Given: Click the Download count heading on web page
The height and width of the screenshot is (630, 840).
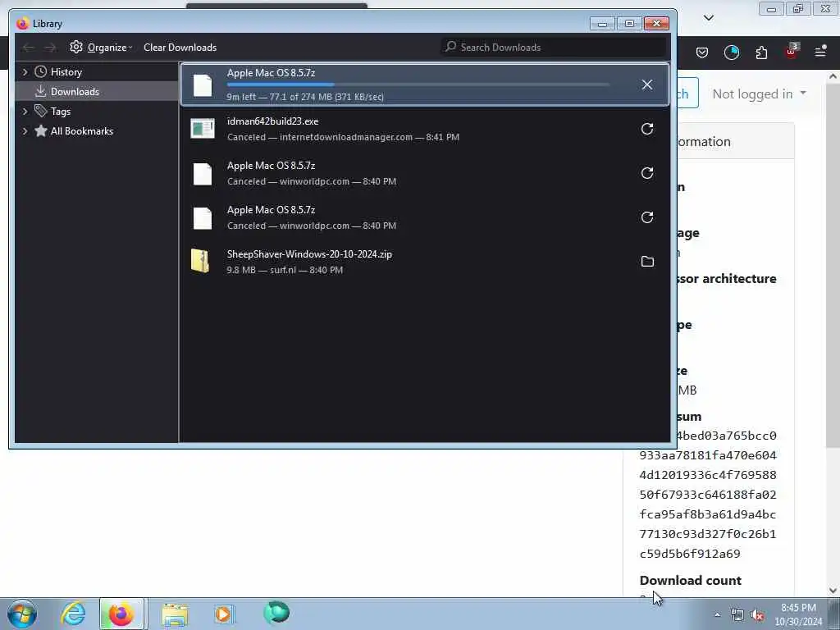Looking at the screenshot, I should pyautogui.click(x=690, y=581).
